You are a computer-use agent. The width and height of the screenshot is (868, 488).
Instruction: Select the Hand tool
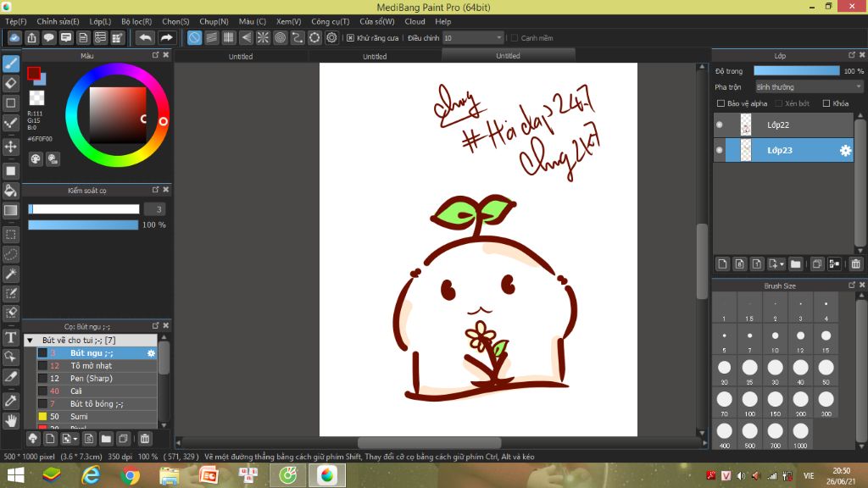pos(10,421)
